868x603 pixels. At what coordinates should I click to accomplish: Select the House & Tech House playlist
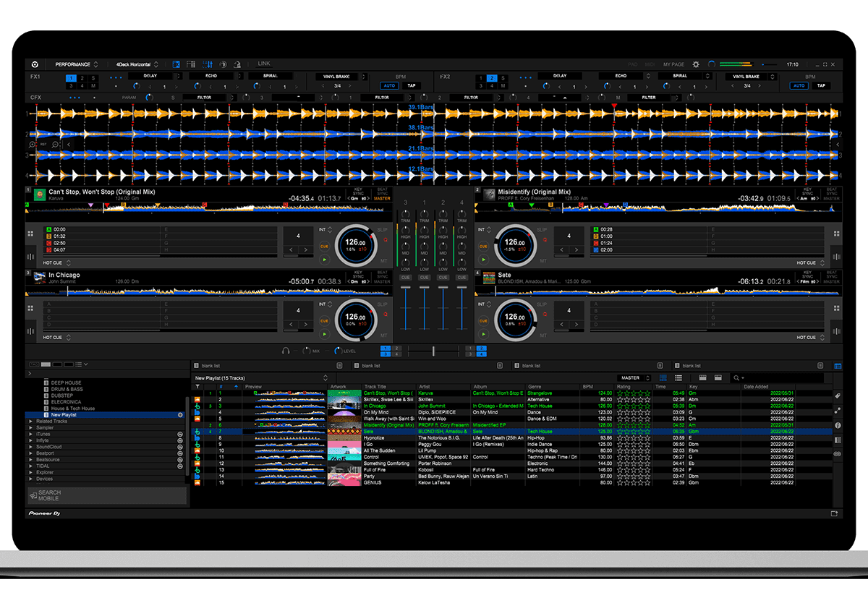pos(73,409)
